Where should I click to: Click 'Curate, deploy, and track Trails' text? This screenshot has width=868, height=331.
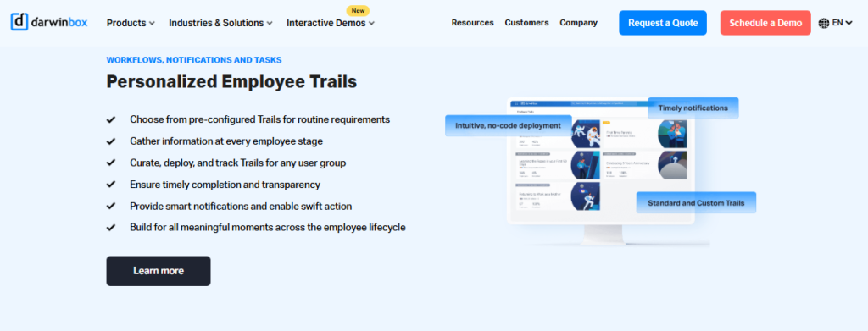238,163
